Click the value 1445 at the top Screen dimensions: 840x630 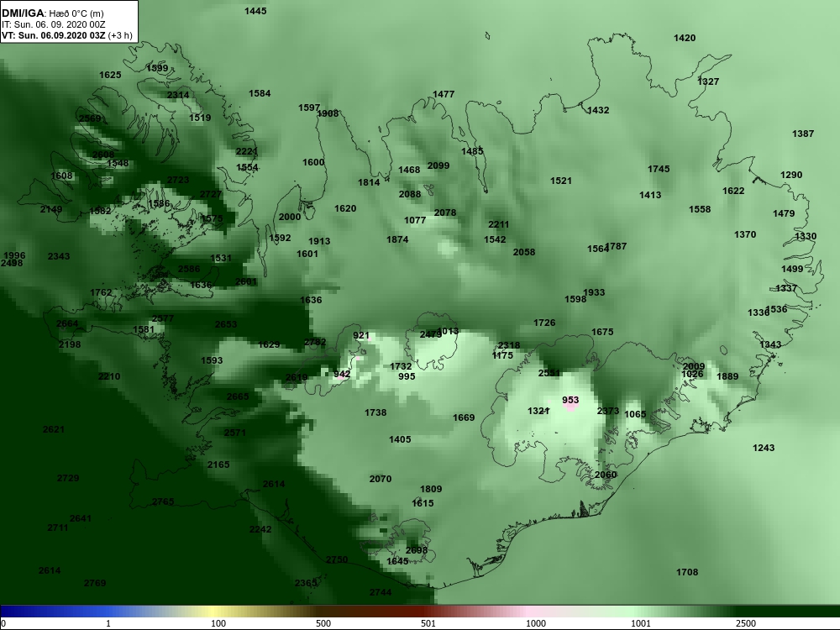click(255, 11)
